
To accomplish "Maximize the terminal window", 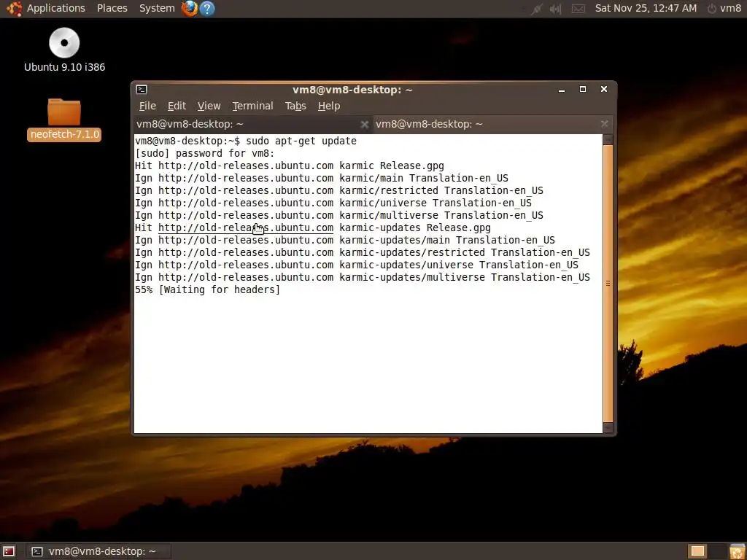I will 583,89.
